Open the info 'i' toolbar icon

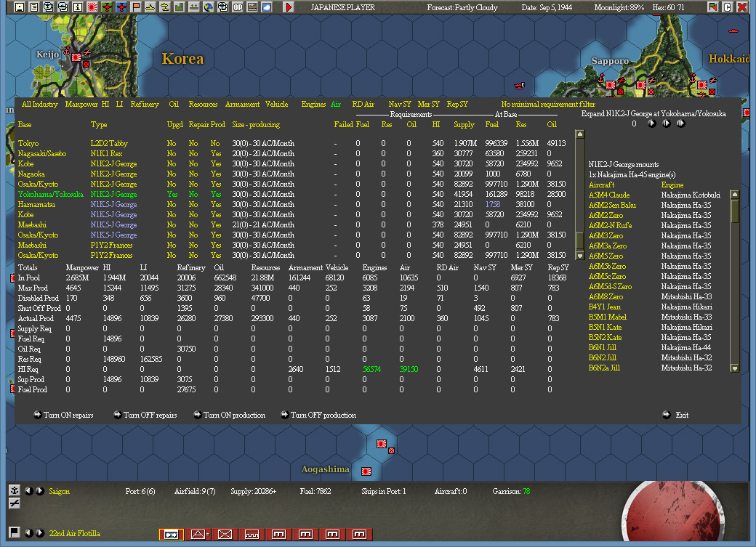tap(78, 7)
